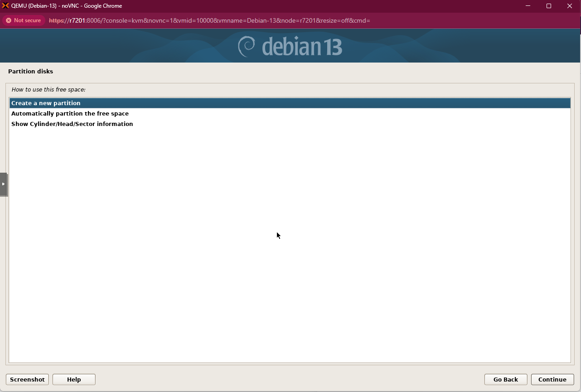Click the "Not secure" site warning badge
Viewport: 581px width, 392px height.
pos(23,20)
